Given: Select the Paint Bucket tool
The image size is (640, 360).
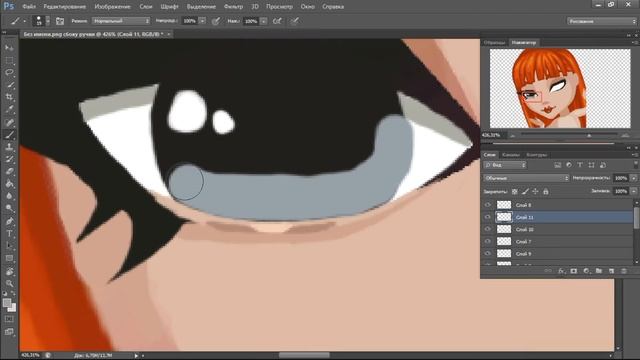Looking at the screenshot, I should pyautogui.click(x=9, y=184).
